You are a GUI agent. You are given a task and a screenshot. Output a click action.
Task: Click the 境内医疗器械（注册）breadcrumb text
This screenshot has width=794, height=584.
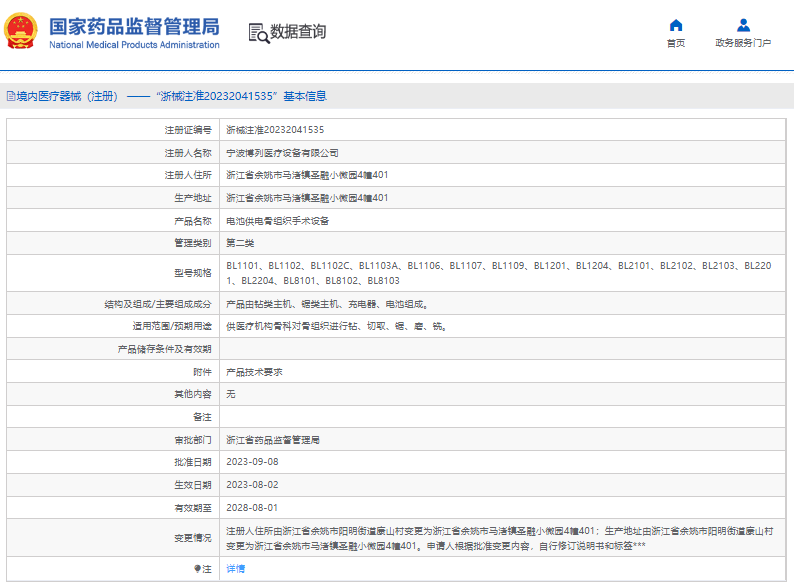pyautogui.click(x=67, y=96)
